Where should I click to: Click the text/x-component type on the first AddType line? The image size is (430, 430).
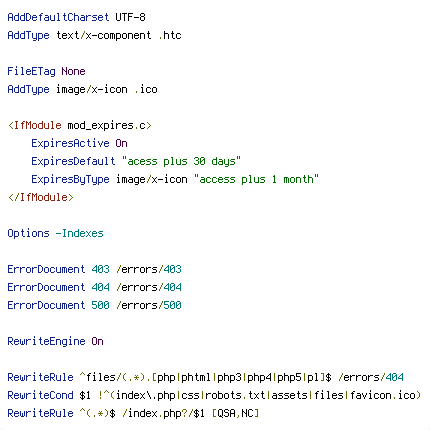tap(103, 35)
